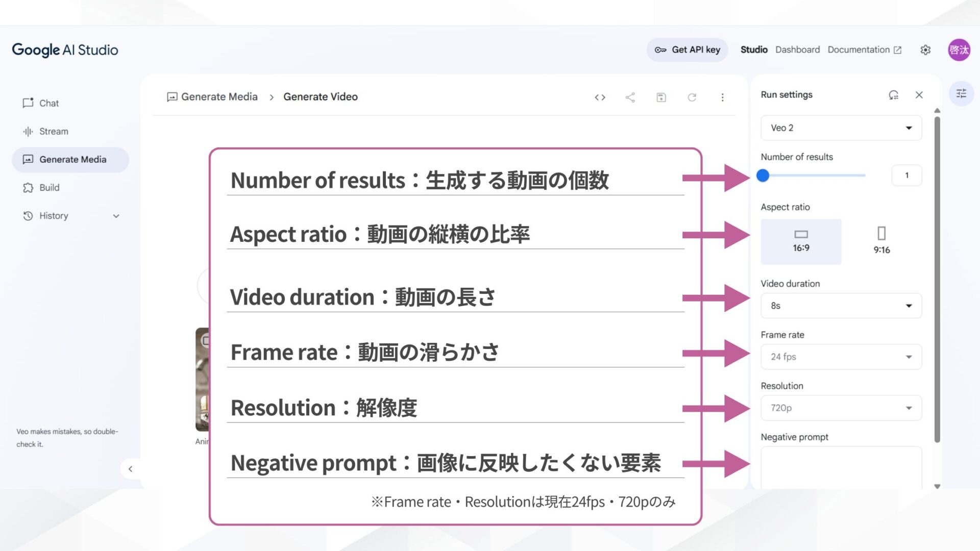Image resolution: width=980 pixels, height=551 pixels.
Task: Open the settings gear icon
Action: point(925,50)
